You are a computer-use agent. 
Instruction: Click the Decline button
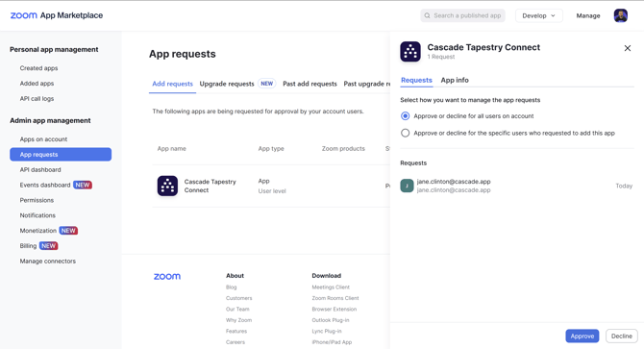(x=621, y=336)
